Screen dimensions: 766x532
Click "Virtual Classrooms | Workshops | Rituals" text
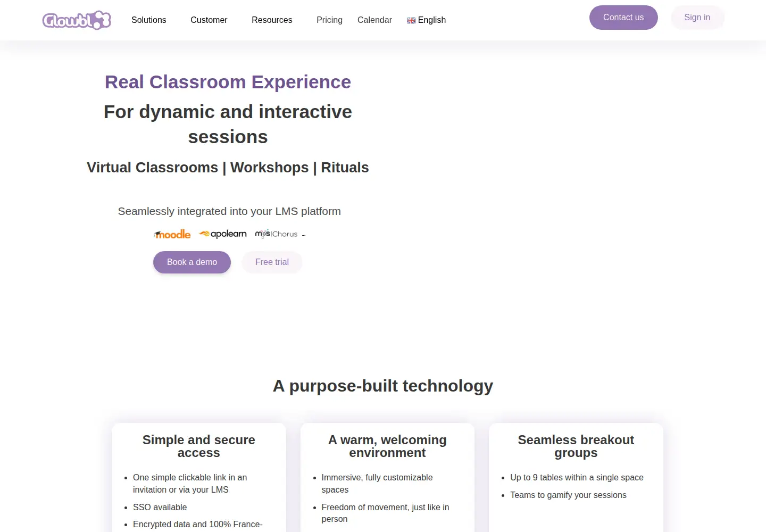228,168
